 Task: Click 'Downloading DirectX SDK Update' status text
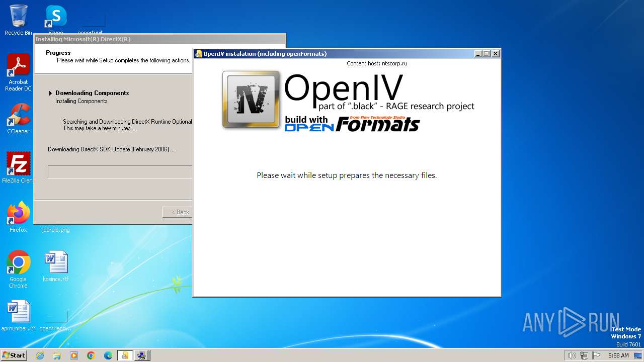tap(111, 149)
